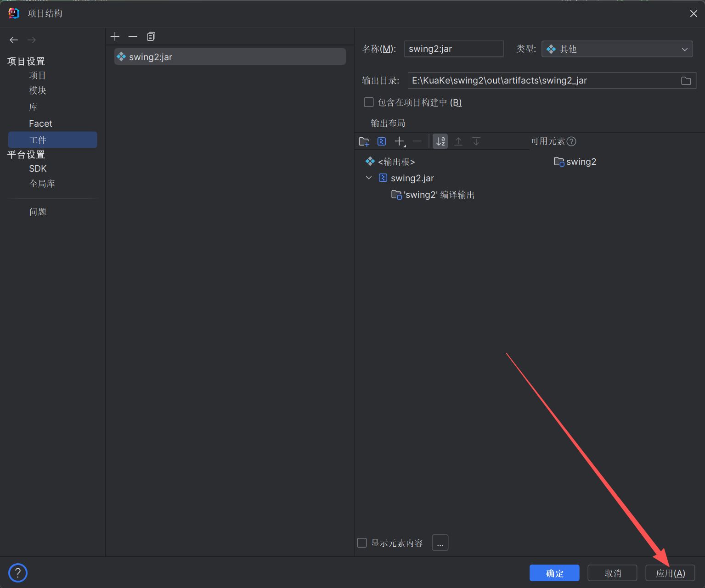Open the help question mark button
The image size is (705, 588).
point(18,572)
